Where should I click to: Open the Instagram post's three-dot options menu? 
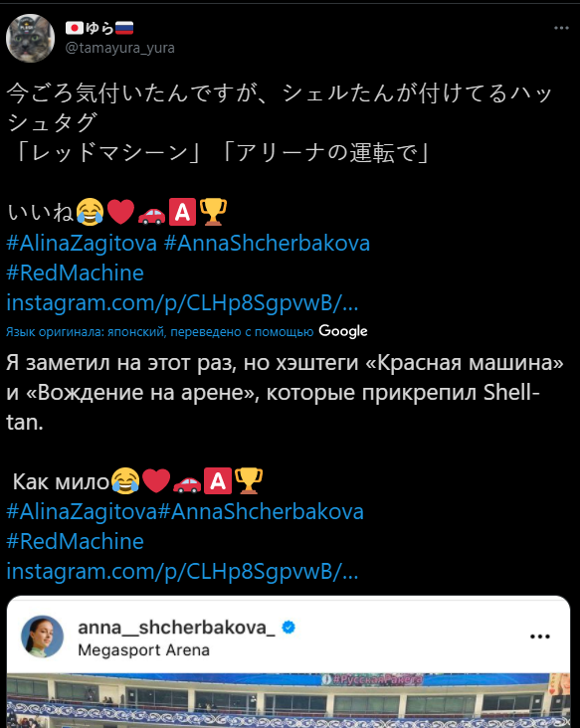tap(540, 637)
